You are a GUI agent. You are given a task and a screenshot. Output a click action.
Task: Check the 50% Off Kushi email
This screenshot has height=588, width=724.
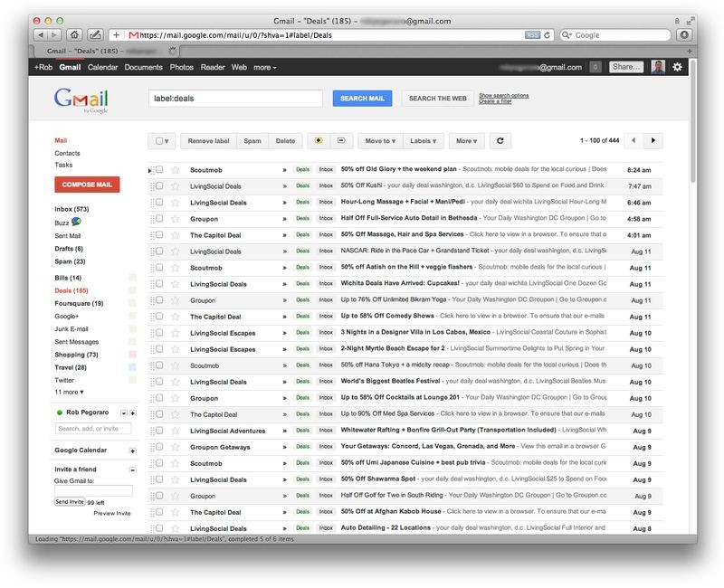point(159,185)
